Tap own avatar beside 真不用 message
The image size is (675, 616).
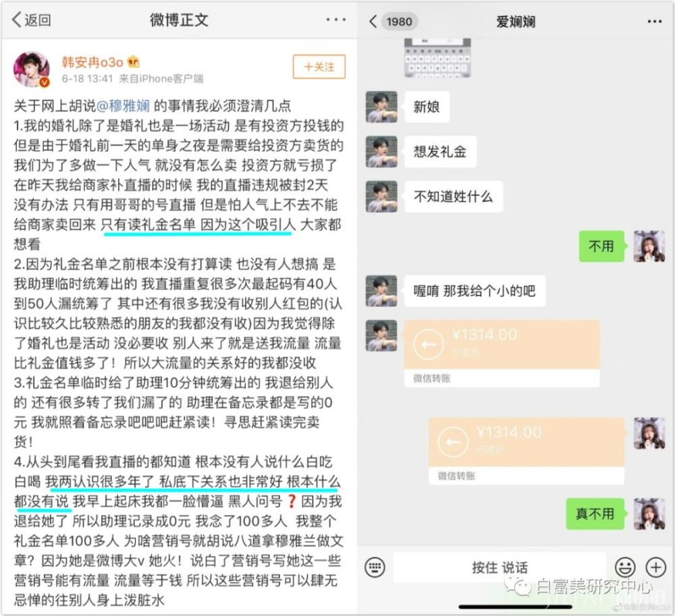coord(649,514)
